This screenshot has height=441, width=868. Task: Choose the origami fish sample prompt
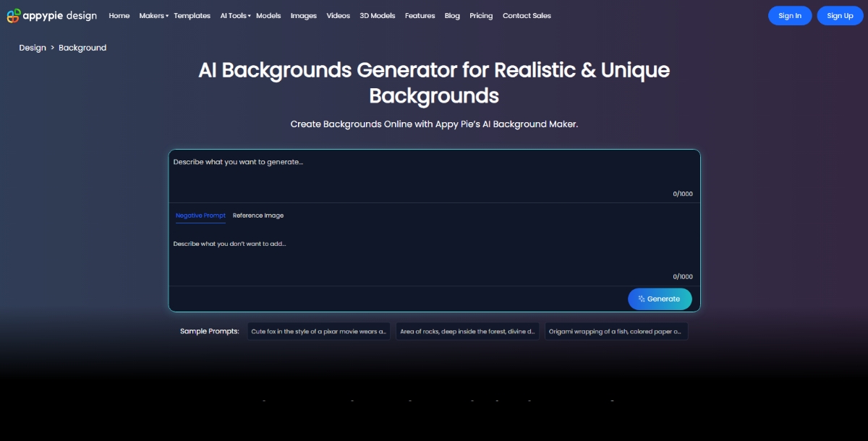616,331
